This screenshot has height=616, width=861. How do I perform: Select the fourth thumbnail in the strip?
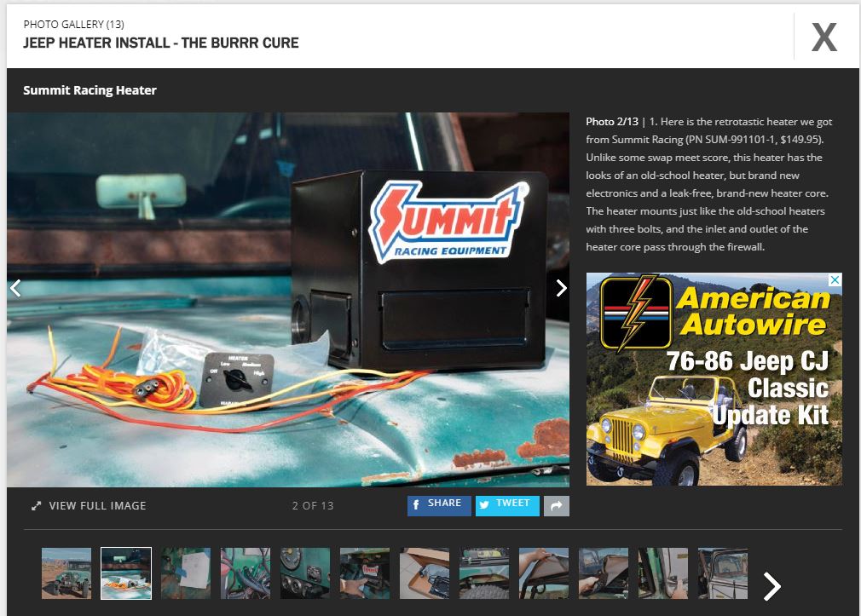(x=246, y=573)
